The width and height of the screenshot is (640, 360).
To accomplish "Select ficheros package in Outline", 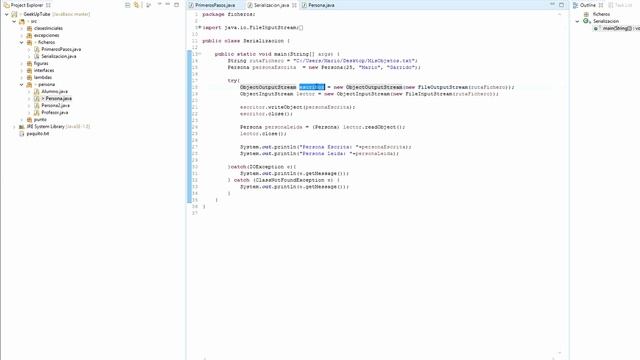I will pyautogui.click(x=601, y=14).
